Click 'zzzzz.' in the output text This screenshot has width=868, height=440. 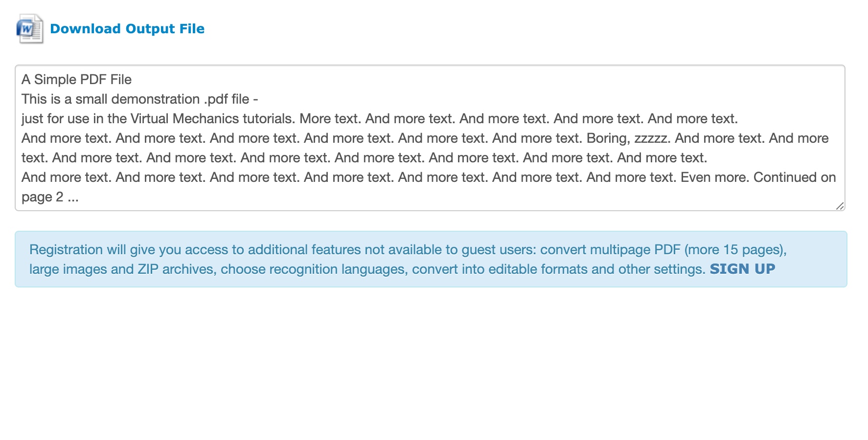pos(652,138)
